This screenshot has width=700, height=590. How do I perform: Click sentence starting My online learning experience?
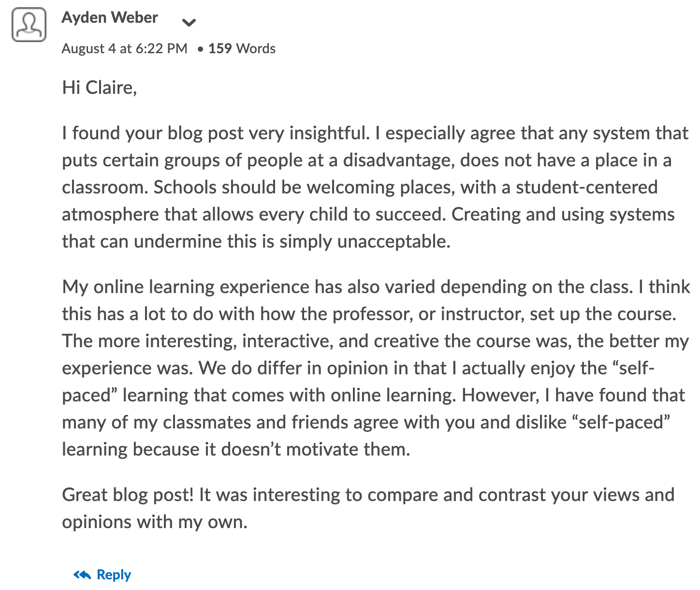pyautogui.click(x=348, y=287)
